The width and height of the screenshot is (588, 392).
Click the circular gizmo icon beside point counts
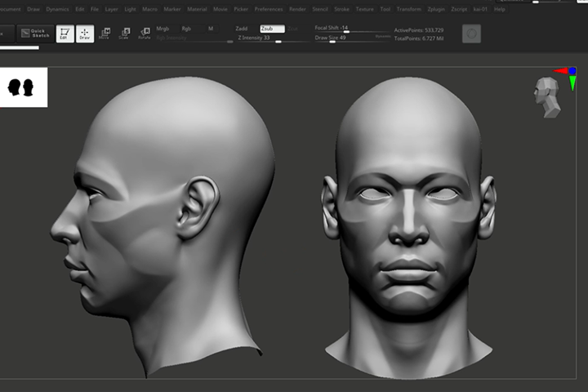(471, 33)
